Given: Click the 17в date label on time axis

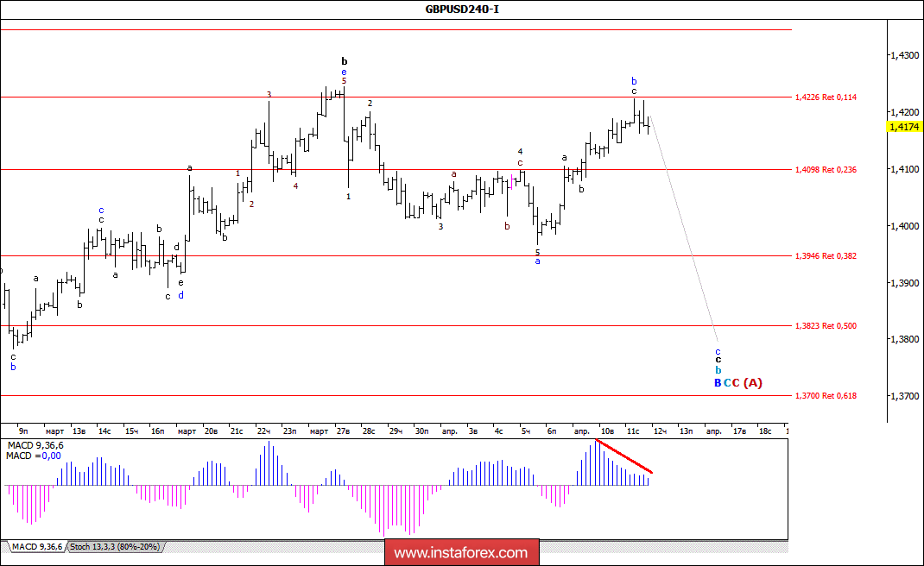Looking at the screenshot, I should (739, 431).
